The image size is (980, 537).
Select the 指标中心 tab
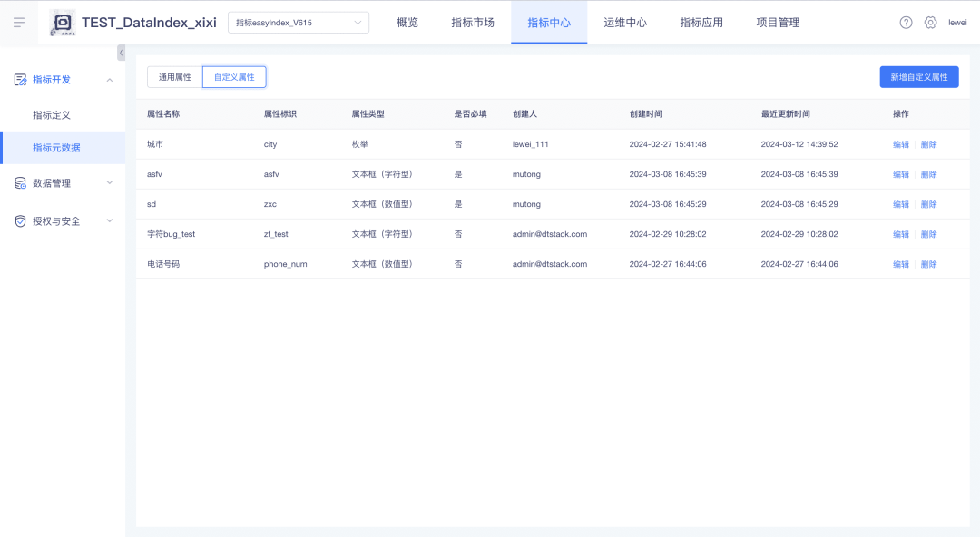coord(549,23)
